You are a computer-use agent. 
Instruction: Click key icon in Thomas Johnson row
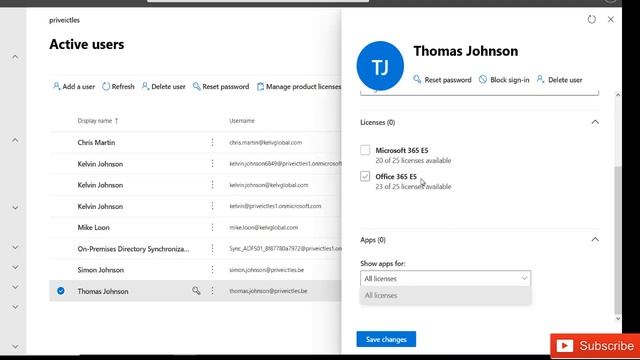coord(196,291)
